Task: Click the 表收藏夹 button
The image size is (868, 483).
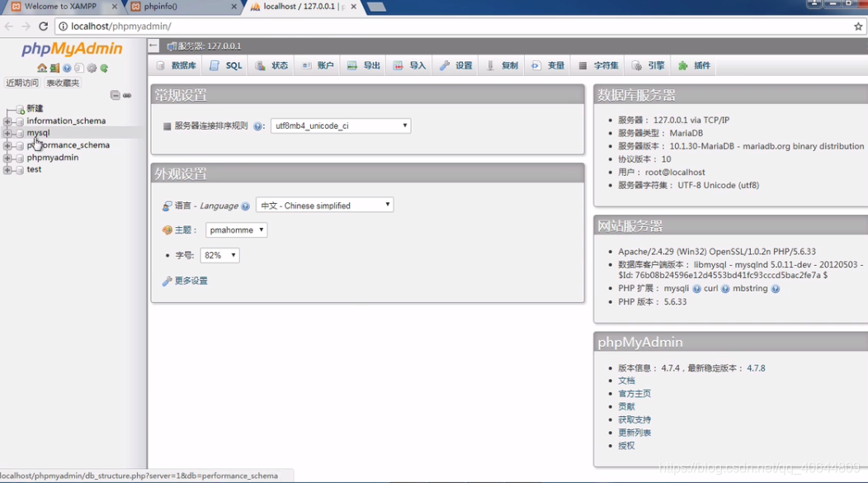Action: pos(63,83)
